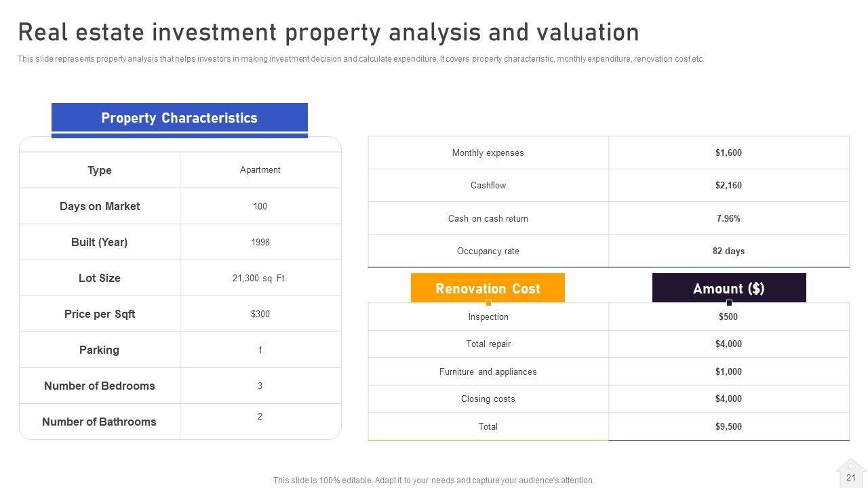
Task: Select the slide title text
Action: click(329, 33)
